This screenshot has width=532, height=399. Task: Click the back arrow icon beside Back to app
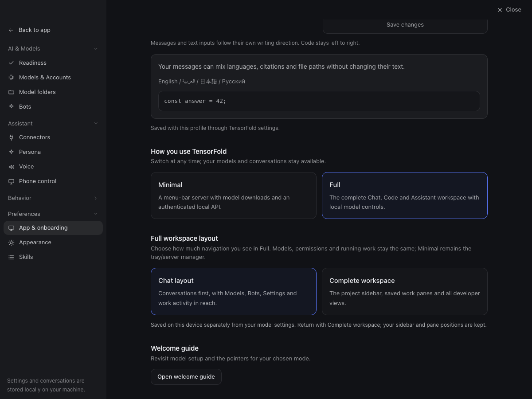[11, 30]
